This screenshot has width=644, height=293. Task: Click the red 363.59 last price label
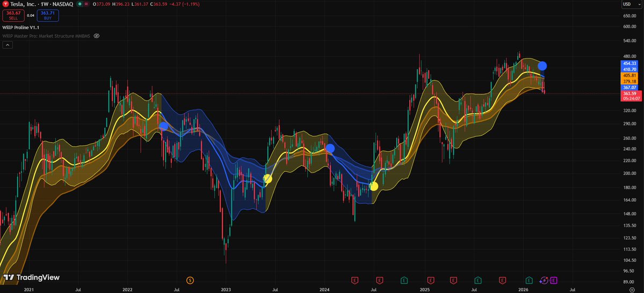click(x=629, y=93)
